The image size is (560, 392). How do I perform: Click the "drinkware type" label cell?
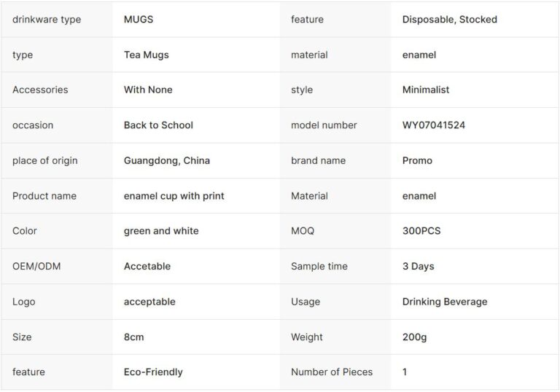pyautogui.click(x=47, y=20)
